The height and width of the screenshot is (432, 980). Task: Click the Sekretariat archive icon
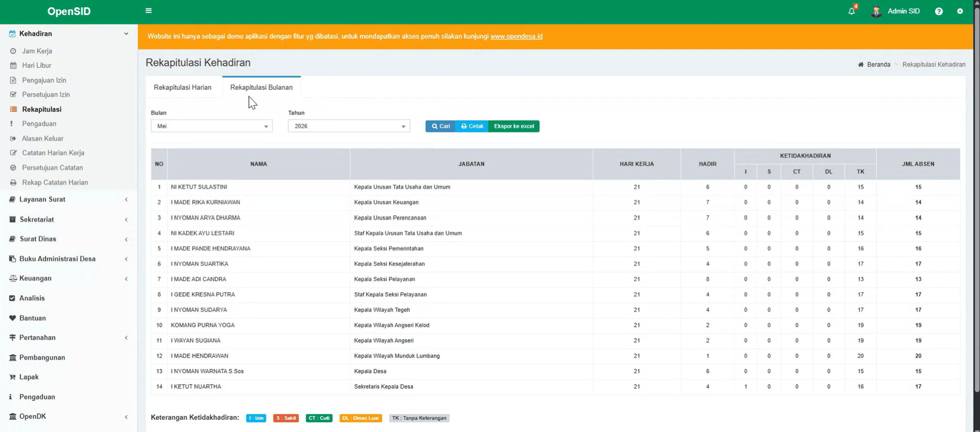12,219
